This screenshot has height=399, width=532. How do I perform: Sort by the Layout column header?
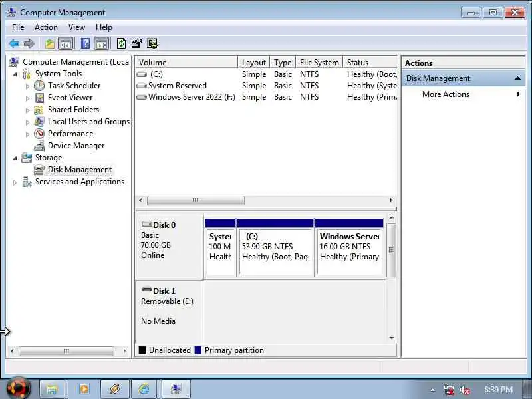point(253,63)
